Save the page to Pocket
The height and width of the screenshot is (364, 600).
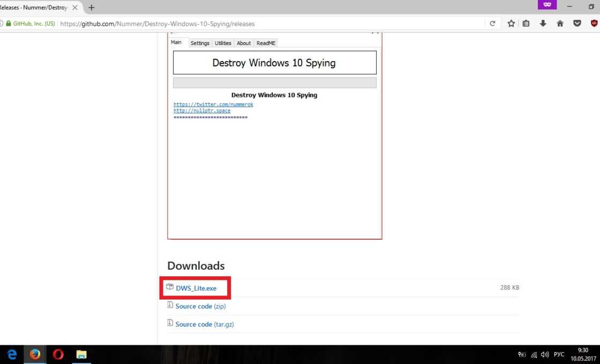(x=577, y=24)
